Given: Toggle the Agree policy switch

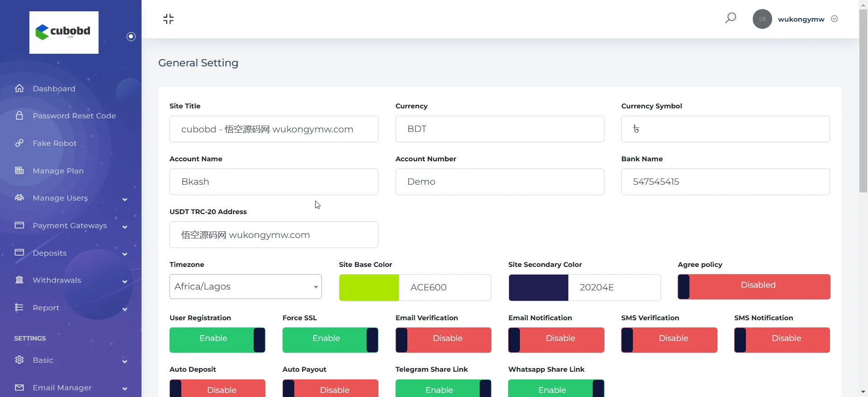Looking at the screenshot, I should pos(754,286).
